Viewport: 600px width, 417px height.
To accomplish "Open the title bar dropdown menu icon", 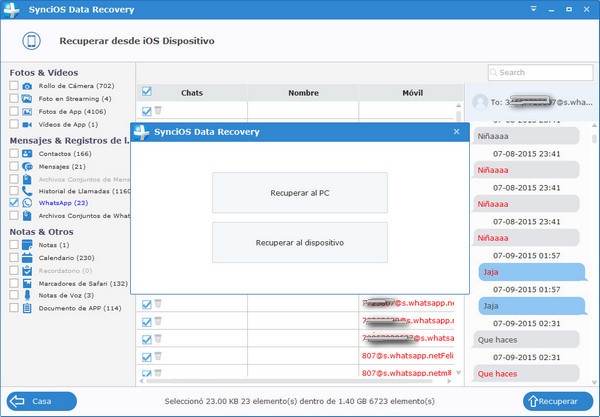I will pyautogui.click(x=533, y=9).
